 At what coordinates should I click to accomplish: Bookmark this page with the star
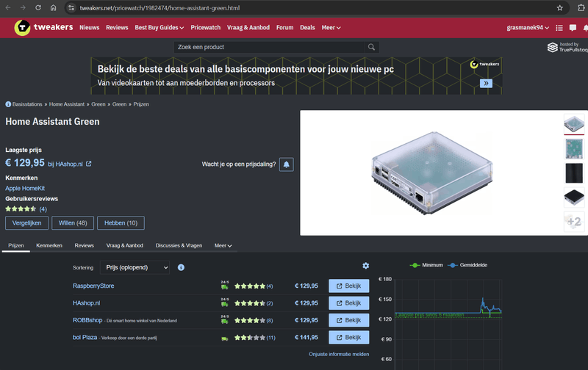pos(560,8)
